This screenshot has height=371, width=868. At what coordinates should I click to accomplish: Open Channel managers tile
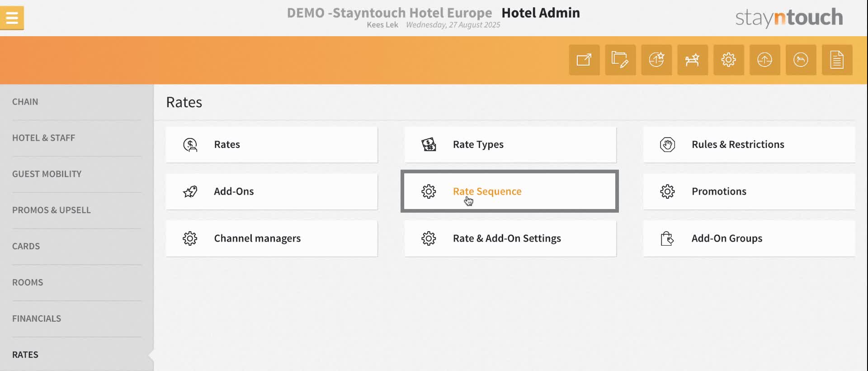click(272, 239)
